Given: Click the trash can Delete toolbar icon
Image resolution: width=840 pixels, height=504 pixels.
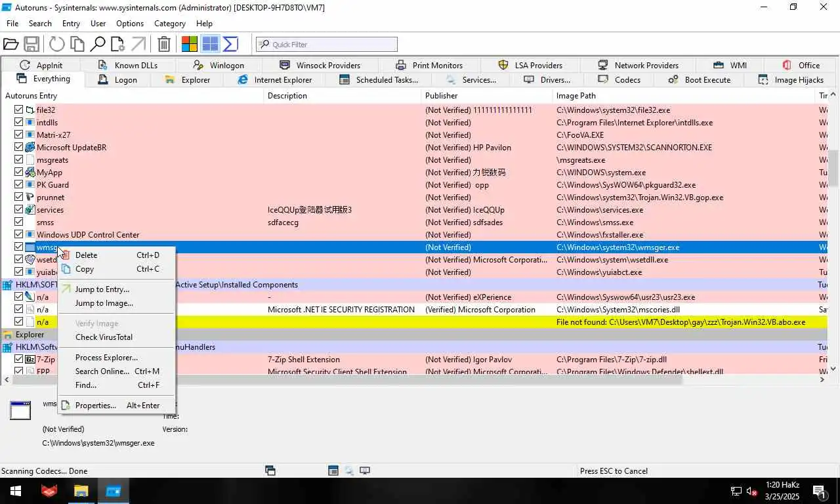Looking at the screenshot, I should pyautogui.click(x=164, y=44).
